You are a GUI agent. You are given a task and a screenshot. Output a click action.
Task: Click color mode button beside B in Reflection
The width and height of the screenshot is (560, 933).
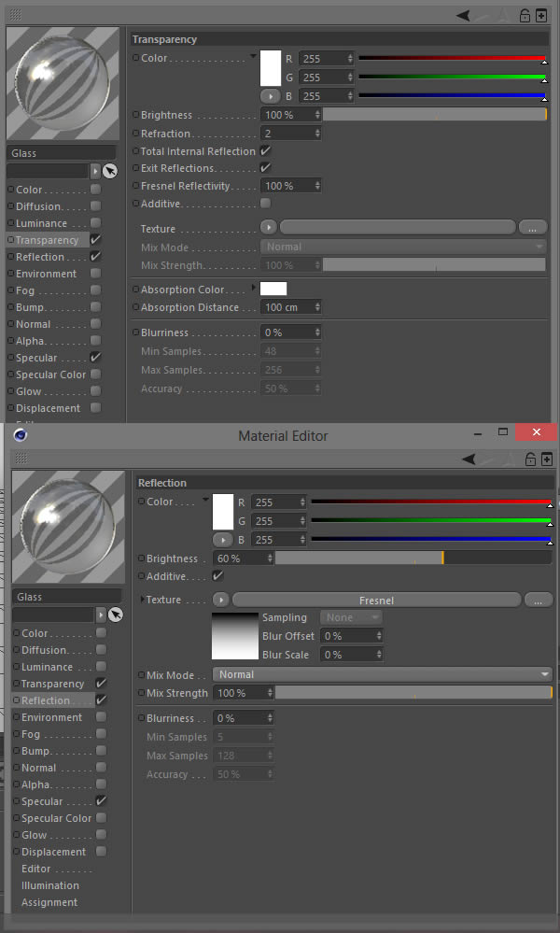[223, 540]
